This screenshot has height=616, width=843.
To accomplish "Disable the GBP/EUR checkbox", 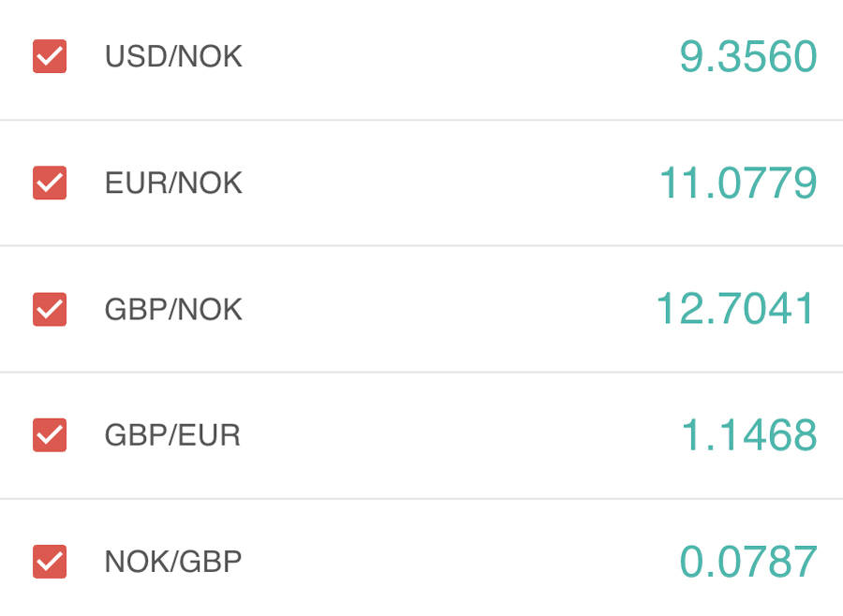I will point(50,435).
